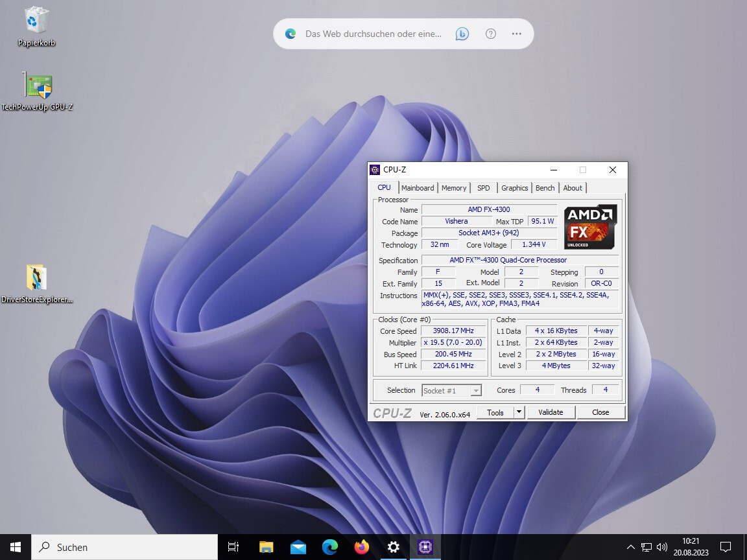Click the Close button in CPU-Z
This screenshot has width=747, height=560.
point(600,412)
